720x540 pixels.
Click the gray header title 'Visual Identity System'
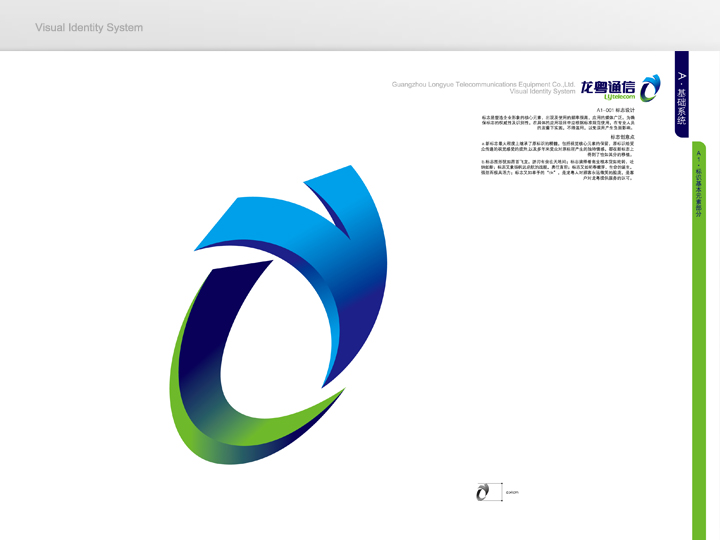(x=89, y=28)
